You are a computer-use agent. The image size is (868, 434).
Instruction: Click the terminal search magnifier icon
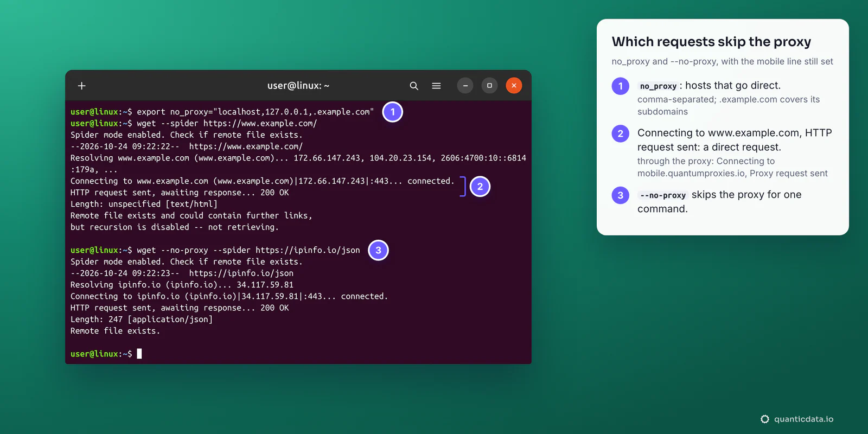414,86
